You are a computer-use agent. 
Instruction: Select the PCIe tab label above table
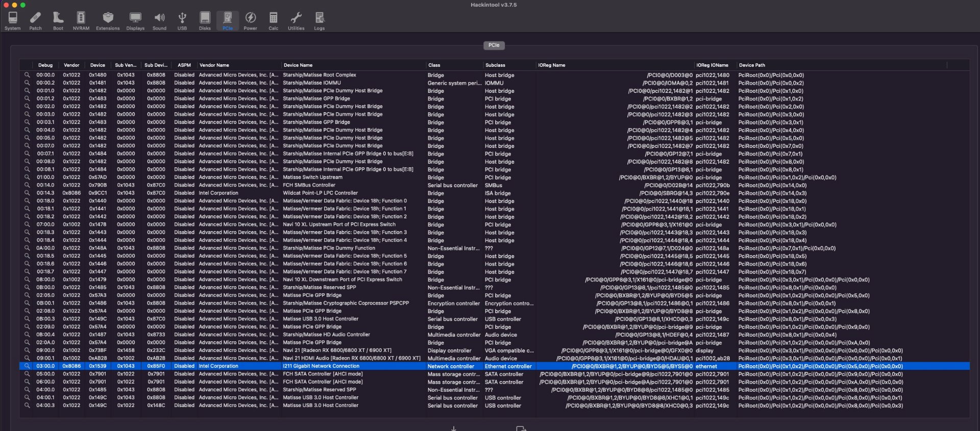click(x=494, y=45)
